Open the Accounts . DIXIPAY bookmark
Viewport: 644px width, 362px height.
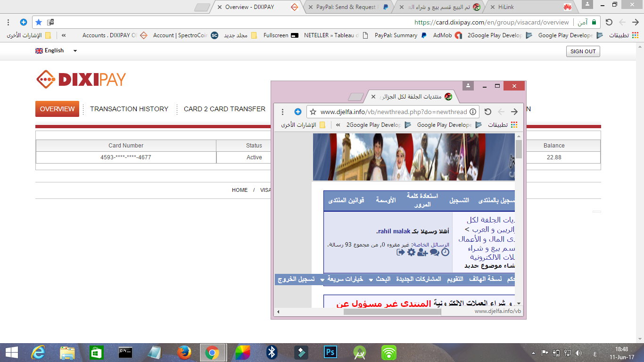[115, 35]
